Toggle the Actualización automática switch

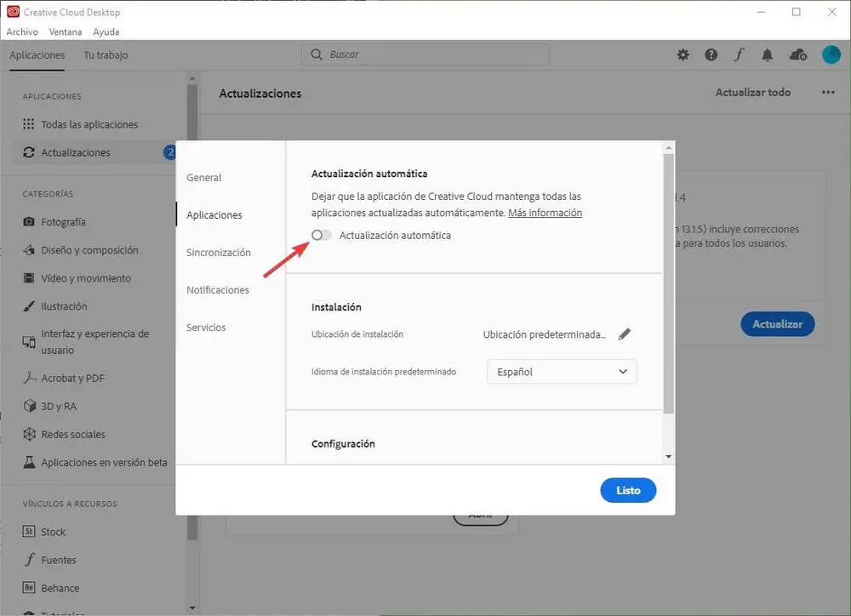coord(322,235)
